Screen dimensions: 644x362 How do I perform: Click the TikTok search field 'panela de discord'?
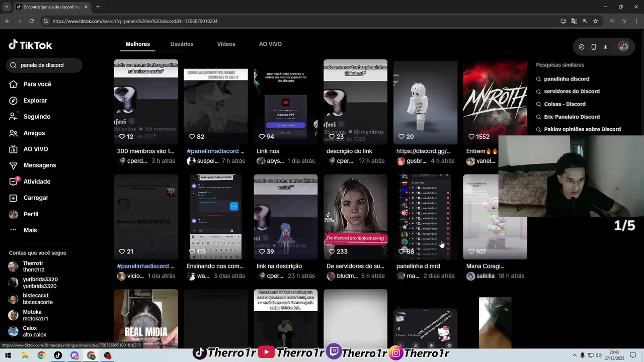tap(44, 65)
